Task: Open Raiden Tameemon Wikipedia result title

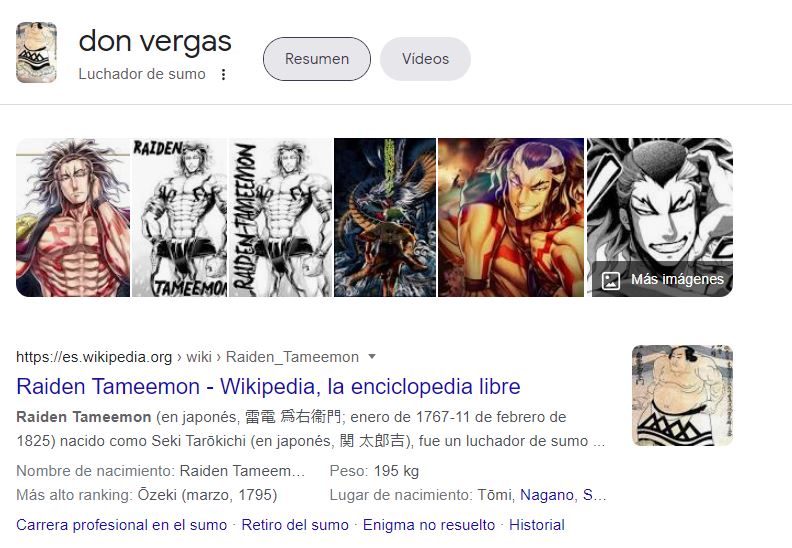Action: pyautogui.click(x=268, y=386)
